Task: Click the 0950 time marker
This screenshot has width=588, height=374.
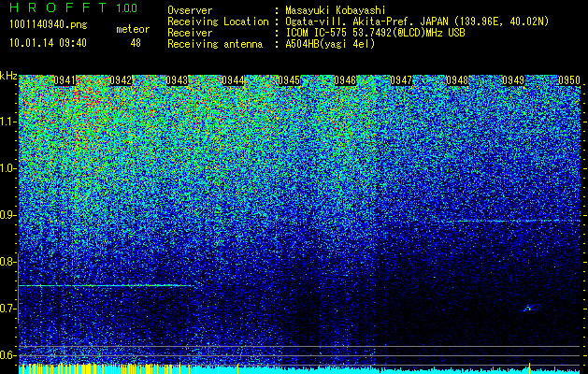Action: pos(569,80)
